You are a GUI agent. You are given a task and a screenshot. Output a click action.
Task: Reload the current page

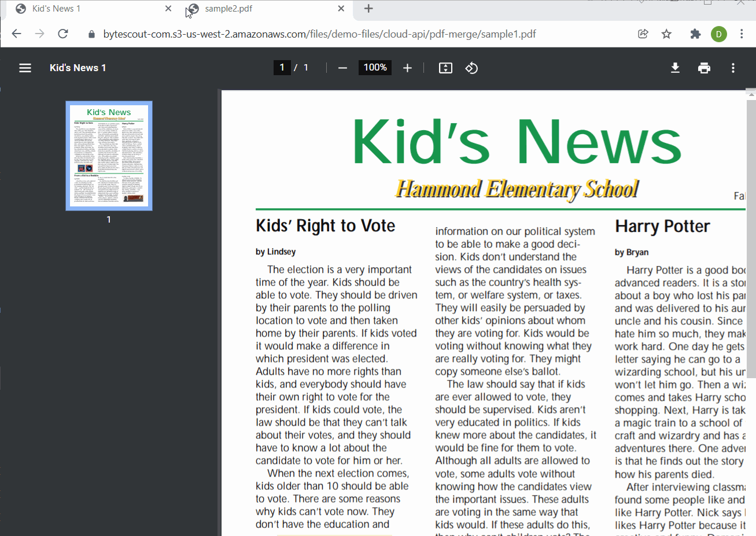point(63,34)
